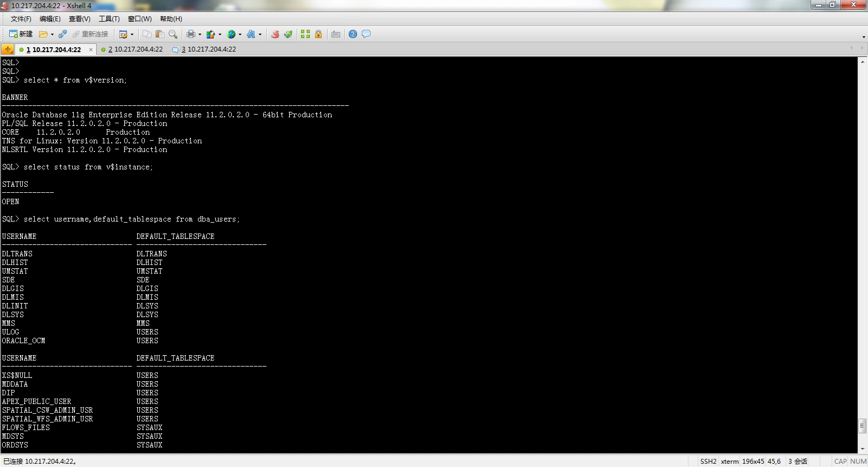Click the Lock screen padlock icon
This screenshot has width=868, height=467.
[318, 34]
